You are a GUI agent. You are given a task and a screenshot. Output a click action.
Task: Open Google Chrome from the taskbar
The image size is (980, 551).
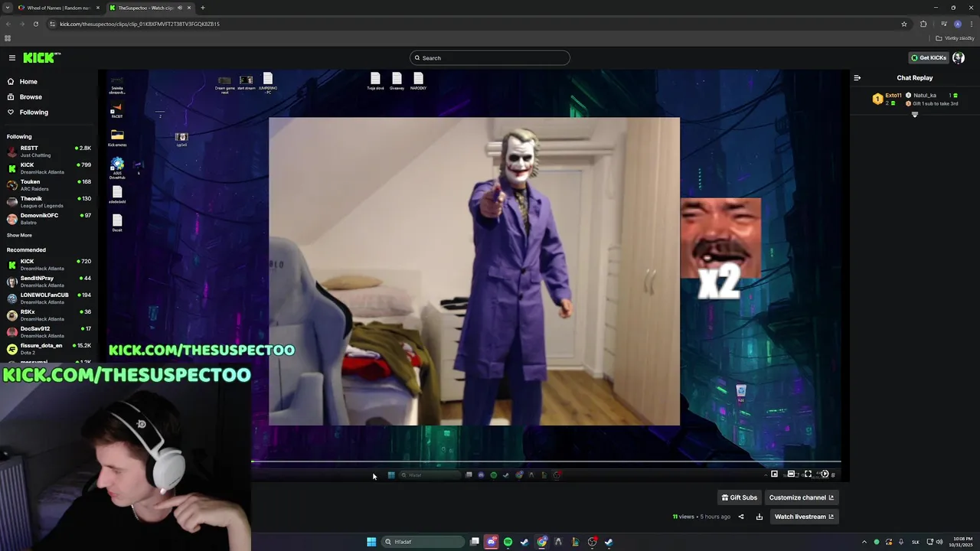pos(542,542)
